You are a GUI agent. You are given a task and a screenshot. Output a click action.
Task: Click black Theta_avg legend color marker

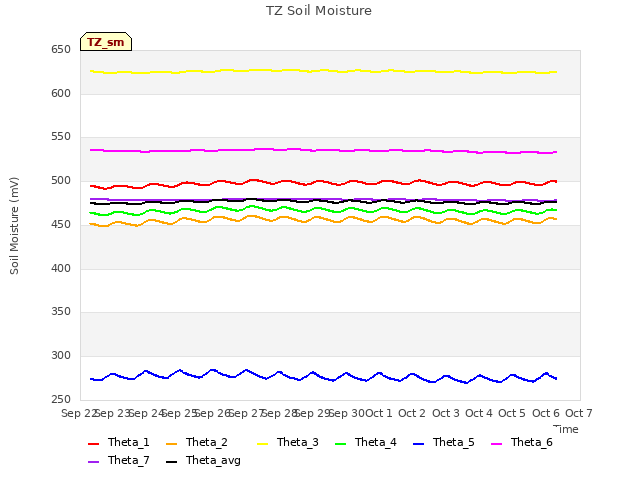(171, 462)
